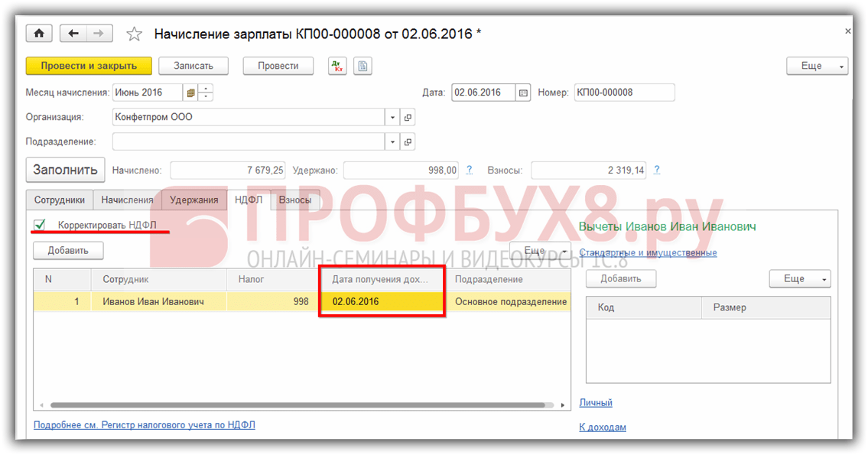Open the payslip report icon

click(362, 66)
